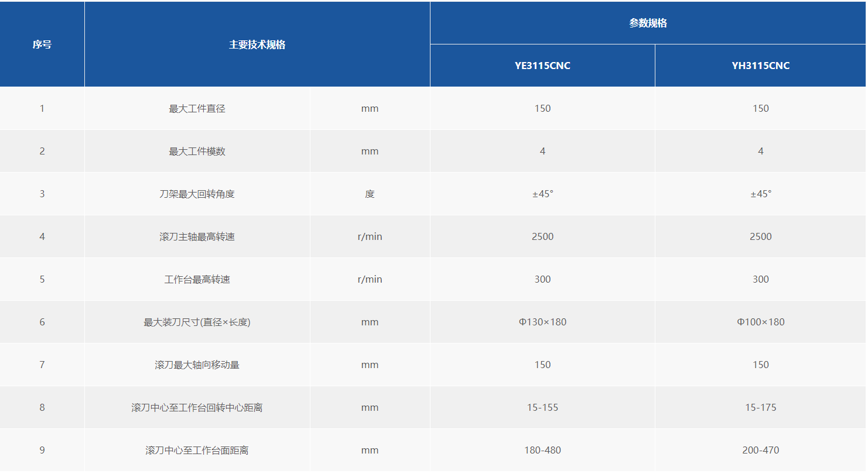The height and width of the screenshot is (474, 868).
Task: Click the YE3115CNC value 150 for 滚刀最大轴向移动量
Action: click(542, 365)
